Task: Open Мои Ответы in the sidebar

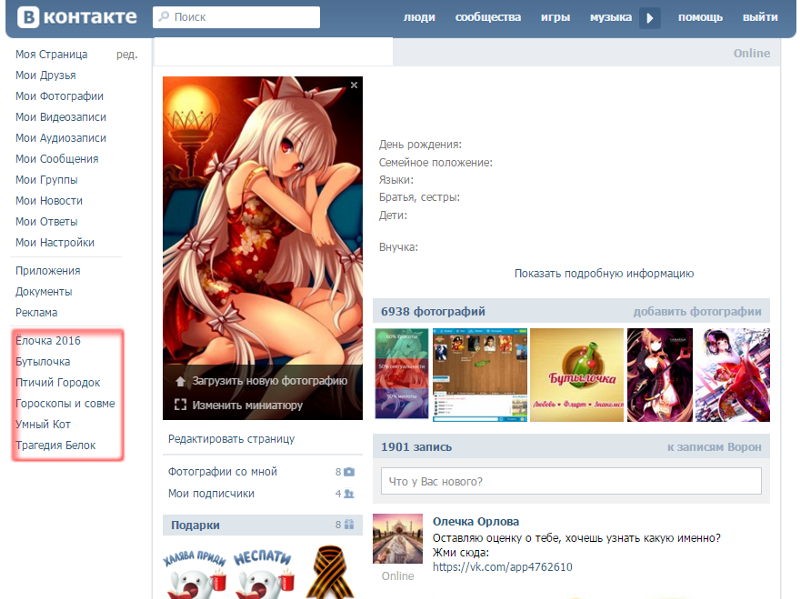Action: click(x=46, y=222)
